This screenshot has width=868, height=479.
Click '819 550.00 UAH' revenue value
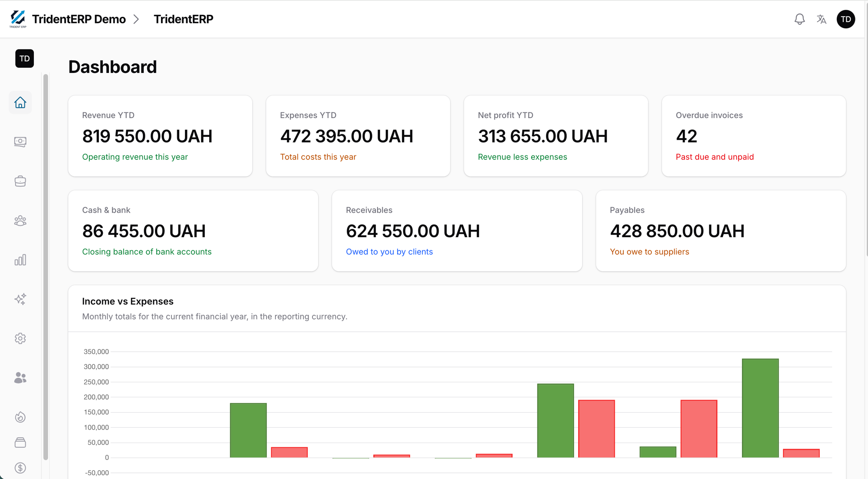[147, 136]
